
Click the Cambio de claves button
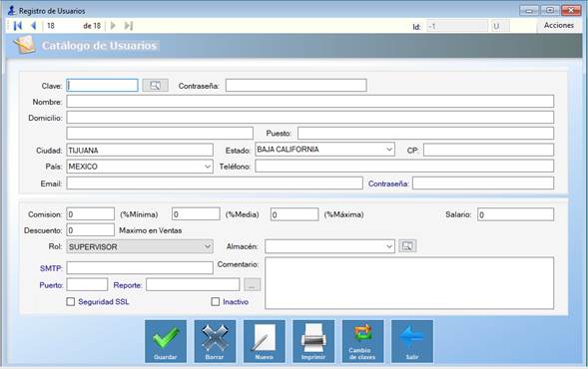362,341
